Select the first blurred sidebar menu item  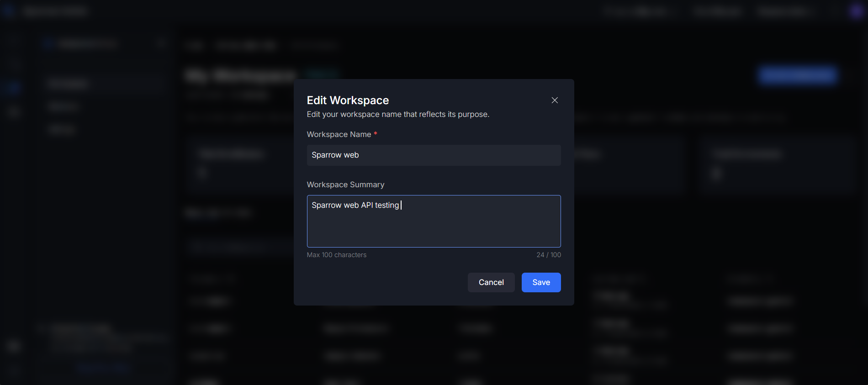(69, 84)
